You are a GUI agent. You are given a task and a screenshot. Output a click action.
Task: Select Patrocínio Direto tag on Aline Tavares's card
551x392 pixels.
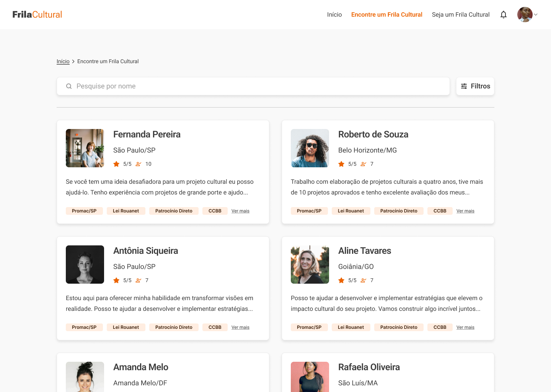pos(399,327)
